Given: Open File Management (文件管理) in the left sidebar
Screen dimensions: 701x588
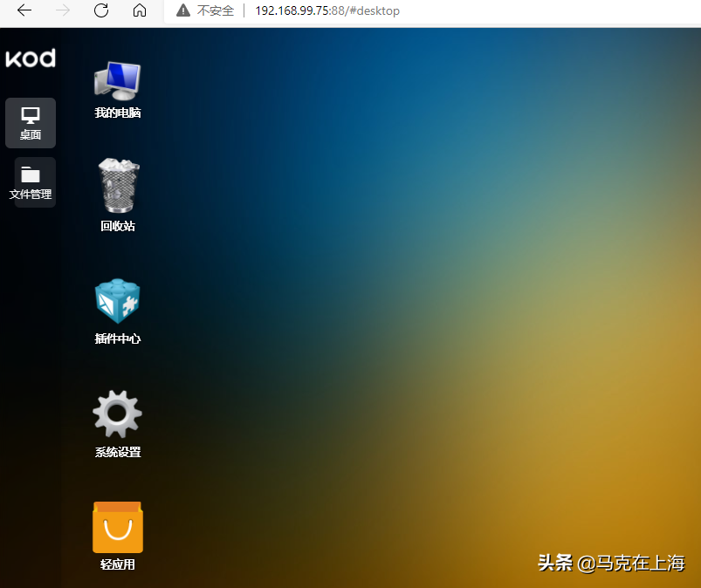Looking at the screenshot, I should (31, 182).
